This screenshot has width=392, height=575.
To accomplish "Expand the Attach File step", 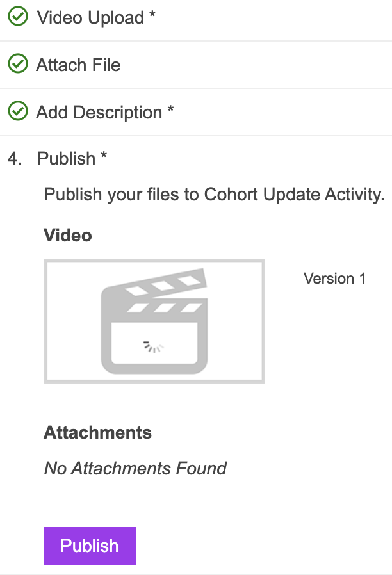I will coord(78,65).
